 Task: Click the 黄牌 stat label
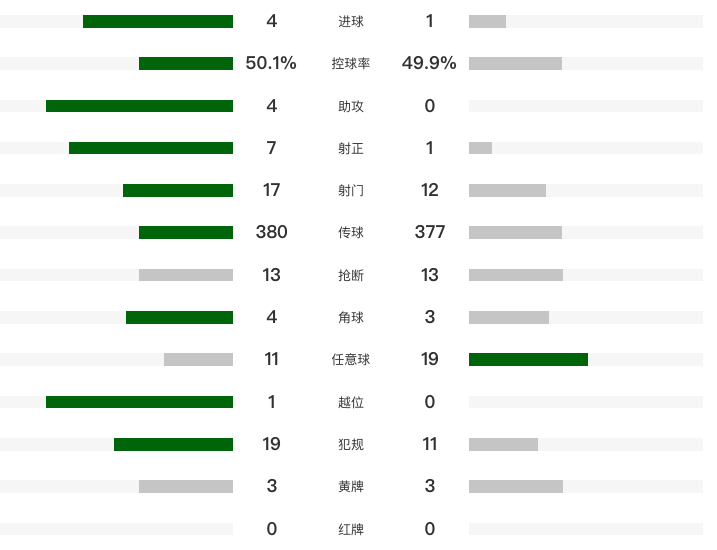tap(351, 486)
